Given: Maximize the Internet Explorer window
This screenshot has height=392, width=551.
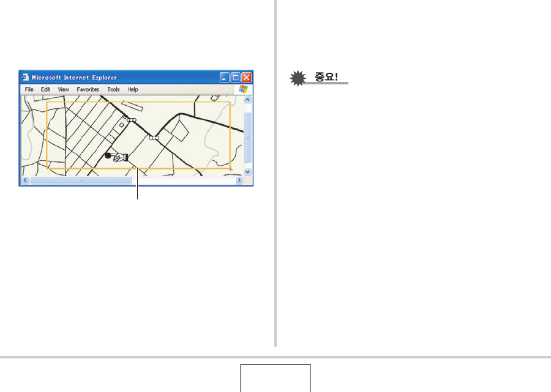Looking at the screenshot, I should click(x=236, y=77).
